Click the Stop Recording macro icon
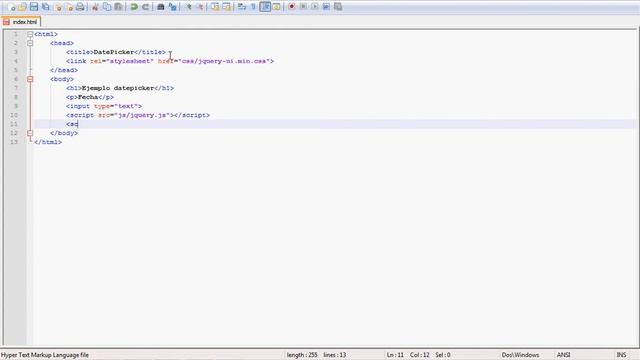The height and width of the screenshot is (360, 640). click(x=303, y=7)
